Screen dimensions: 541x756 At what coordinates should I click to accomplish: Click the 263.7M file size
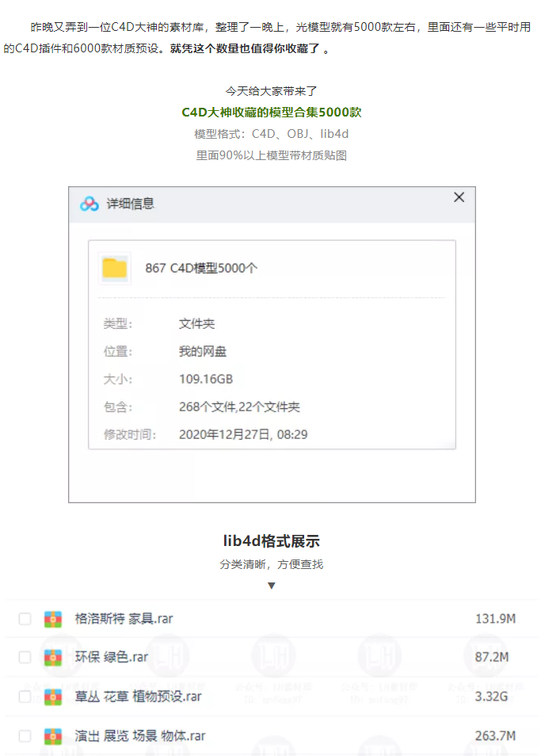(x=495, y=735)
